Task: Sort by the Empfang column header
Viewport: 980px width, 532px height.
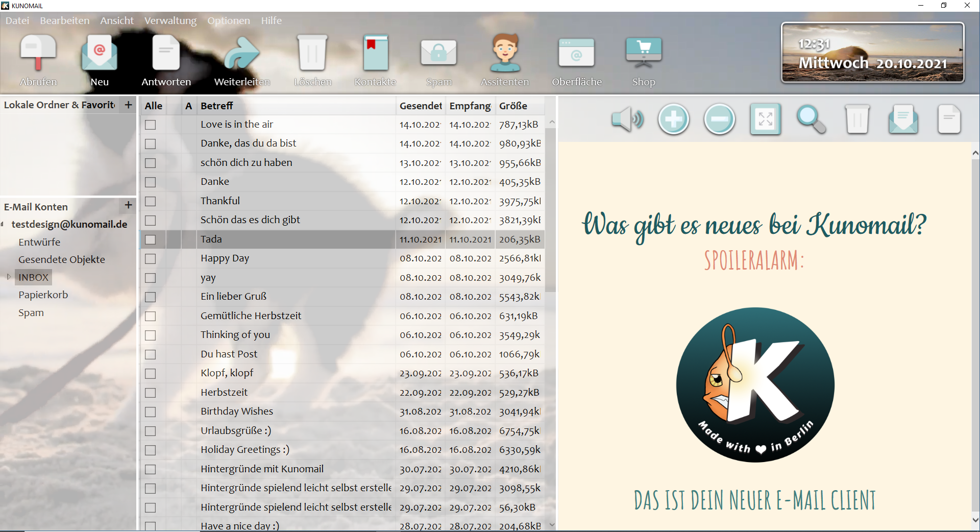Action: click(x=470, y=106)
